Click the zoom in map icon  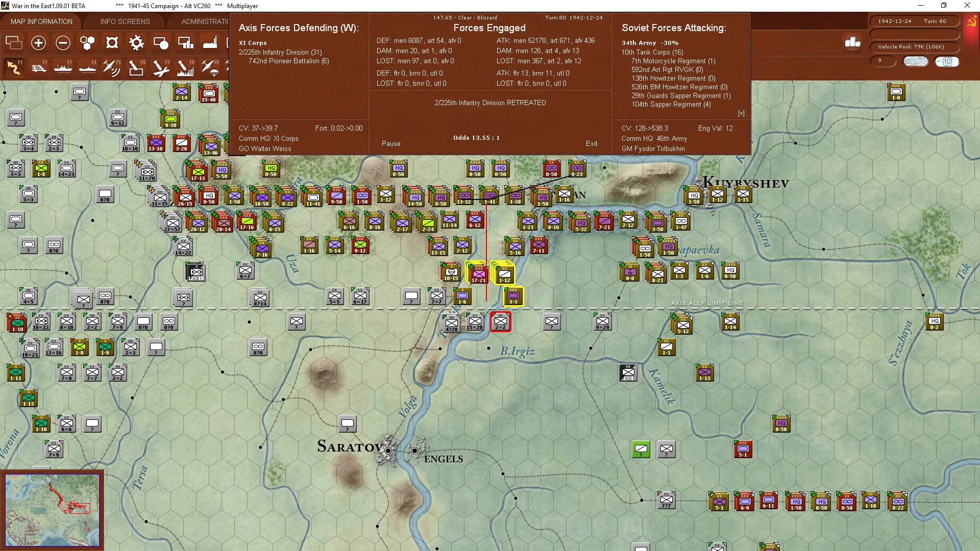(x=38, y=43)
